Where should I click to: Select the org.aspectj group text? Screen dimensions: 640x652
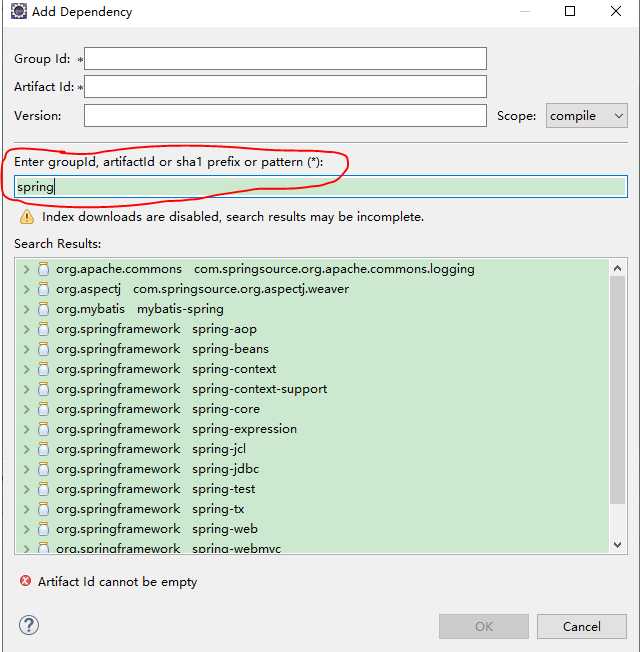coord(89,289)
